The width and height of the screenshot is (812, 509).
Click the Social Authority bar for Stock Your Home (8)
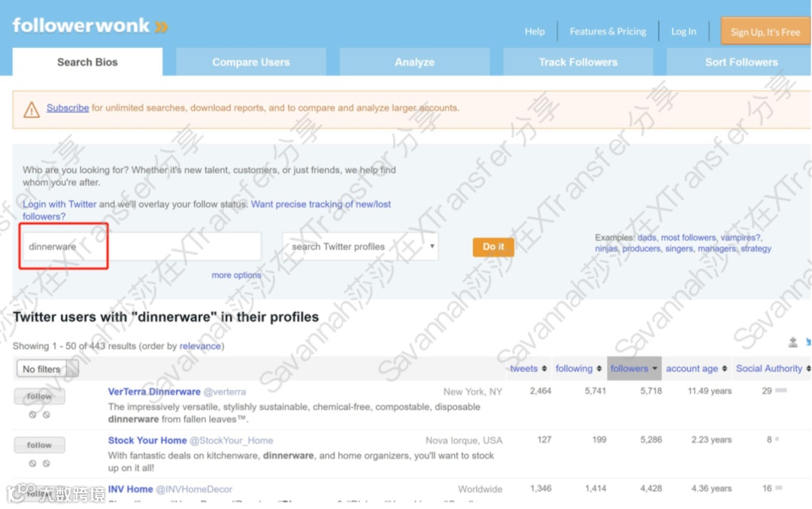(777, 439)
